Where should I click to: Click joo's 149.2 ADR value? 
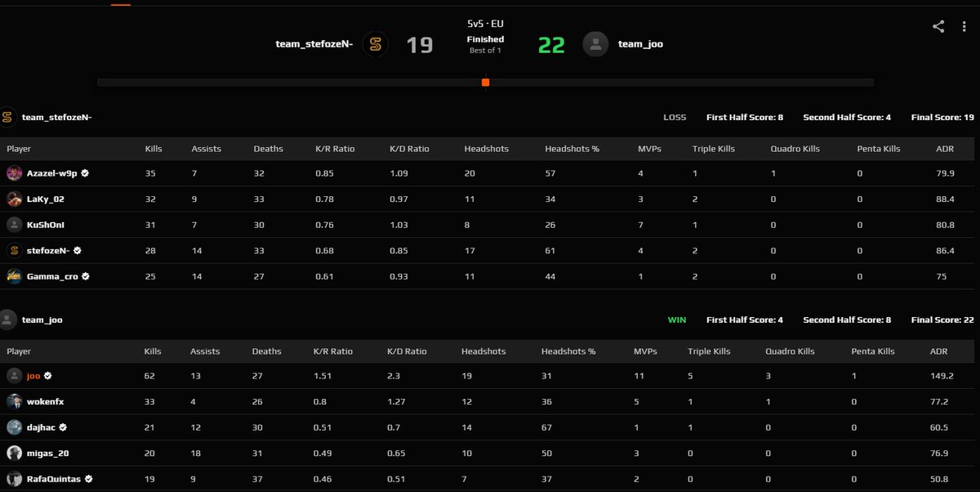pos(942,376)
